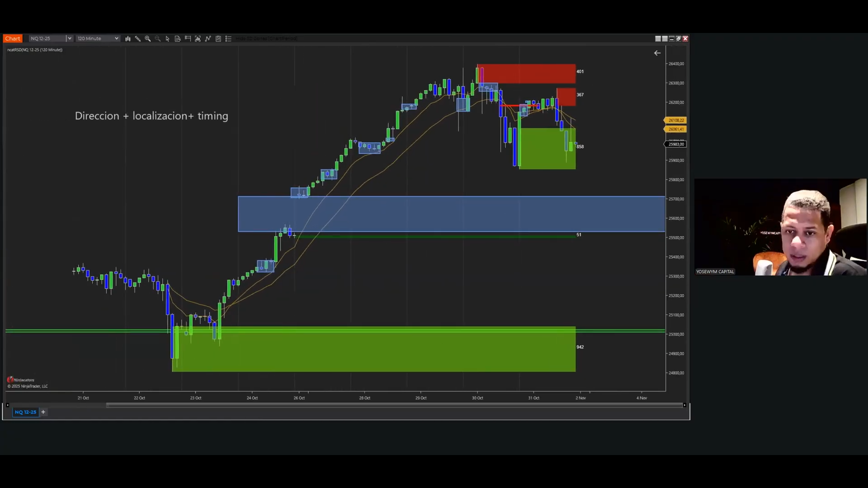
Task: Open the data box icon in toolbar
Action: point(178,39)
